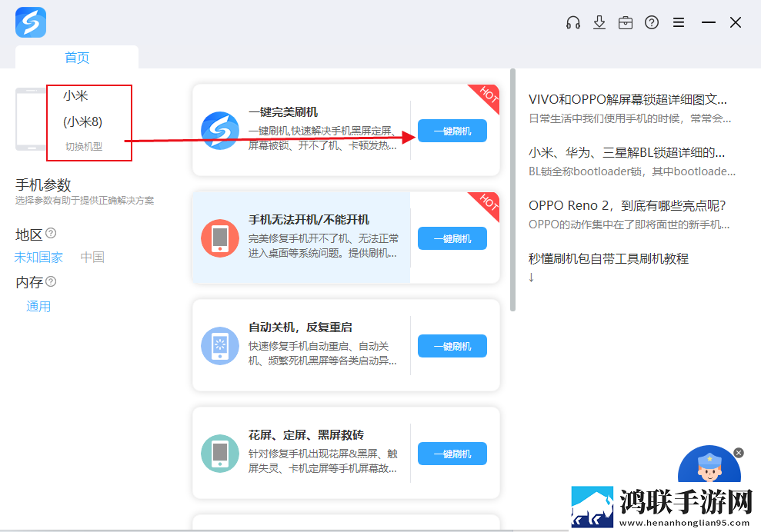Close the floating mascot widget

(739, 453)
